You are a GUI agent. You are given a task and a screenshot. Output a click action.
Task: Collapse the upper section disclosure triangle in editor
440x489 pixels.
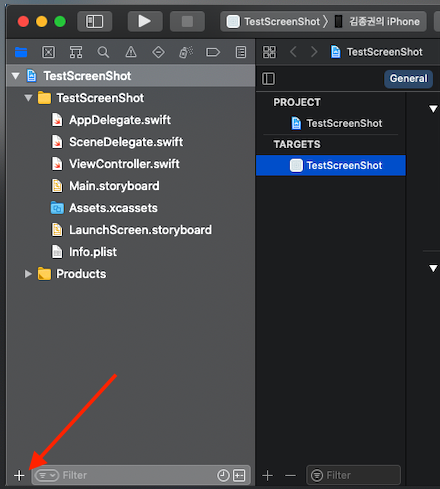pyautogui.click(x=433, y=109)
